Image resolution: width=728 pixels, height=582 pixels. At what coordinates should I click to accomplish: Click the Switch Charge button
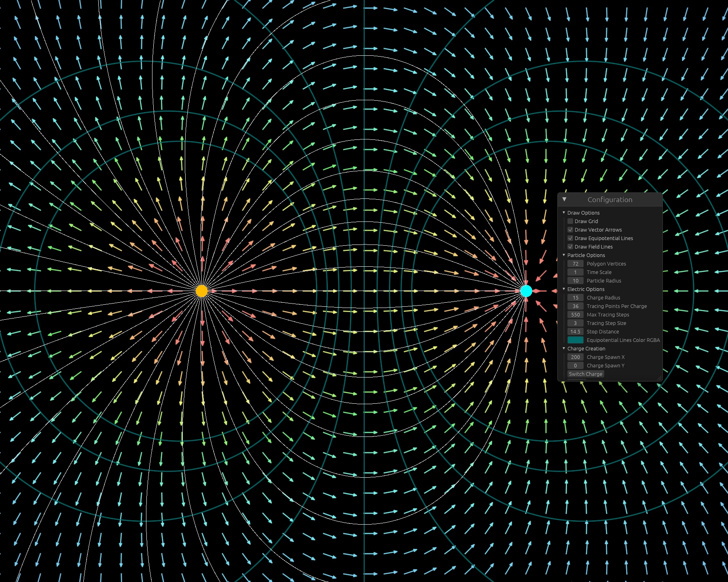coord(586,374)
